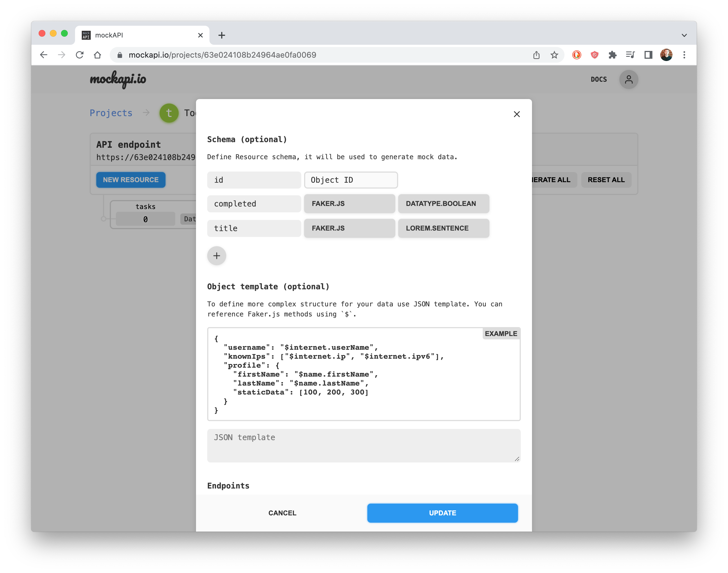Click the tasks resource count bar
This screenshot has width=728, height=573.
145,219
